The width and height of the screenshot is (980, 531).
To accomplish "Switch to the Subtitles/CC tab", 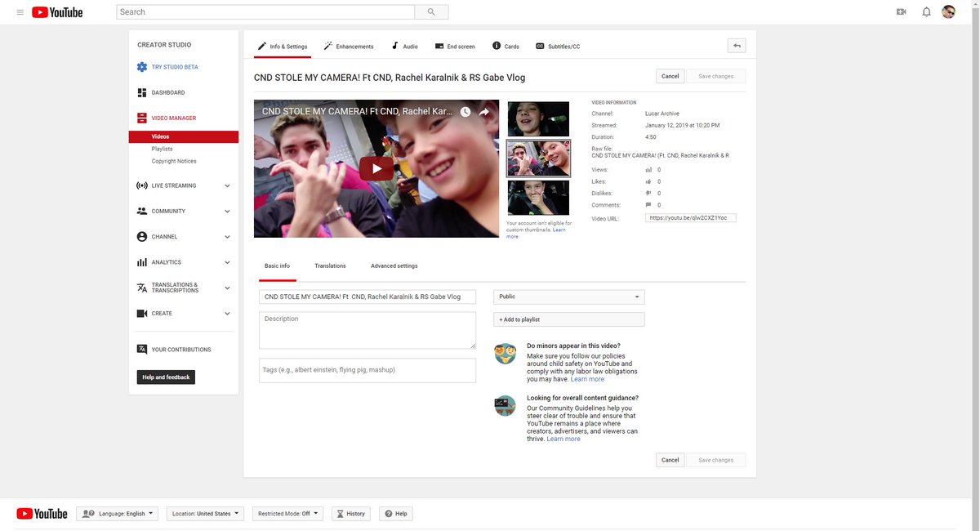I will point(558,47).
